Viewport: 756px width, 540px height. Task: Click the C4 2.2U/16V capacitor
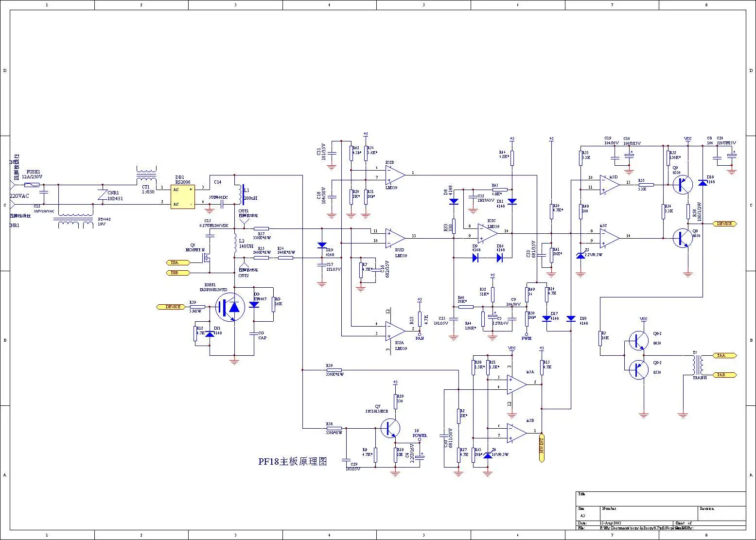point(419,457)
